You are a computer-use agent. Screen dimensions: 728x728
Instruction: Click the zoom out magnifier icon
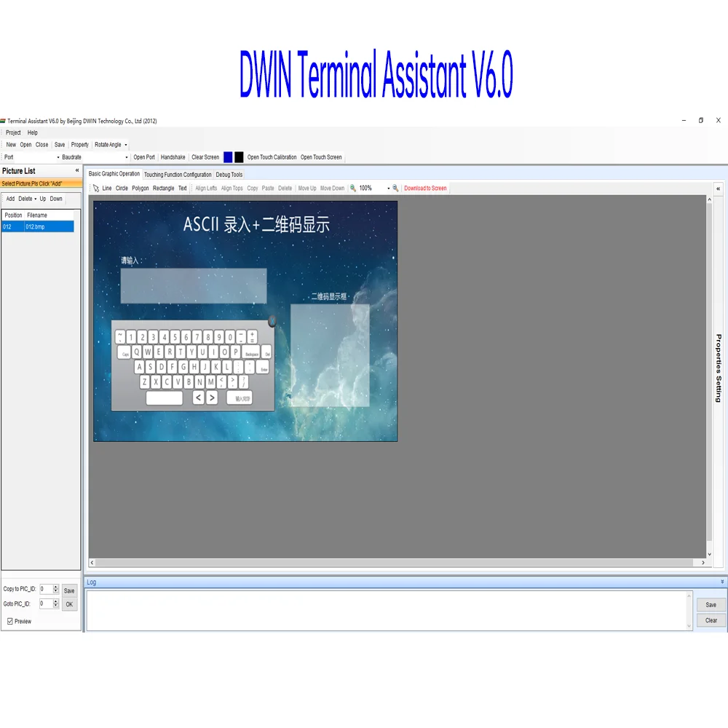395,188
